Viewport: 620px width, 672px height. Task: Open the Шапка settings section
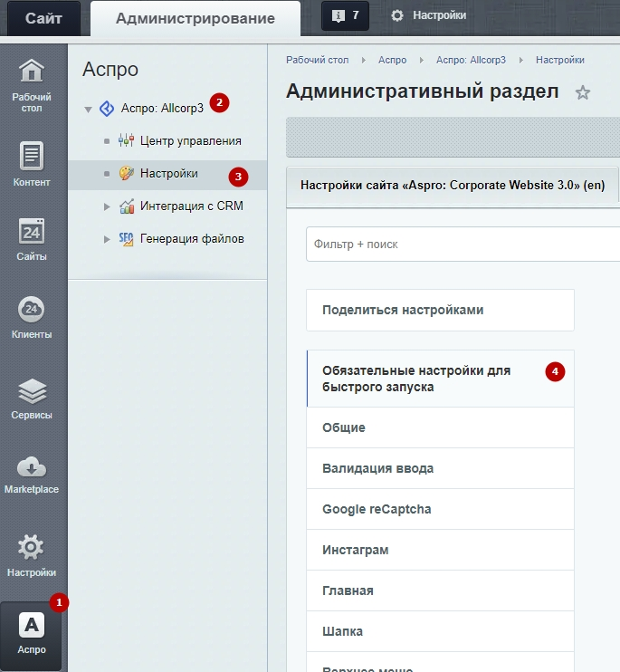440,631
